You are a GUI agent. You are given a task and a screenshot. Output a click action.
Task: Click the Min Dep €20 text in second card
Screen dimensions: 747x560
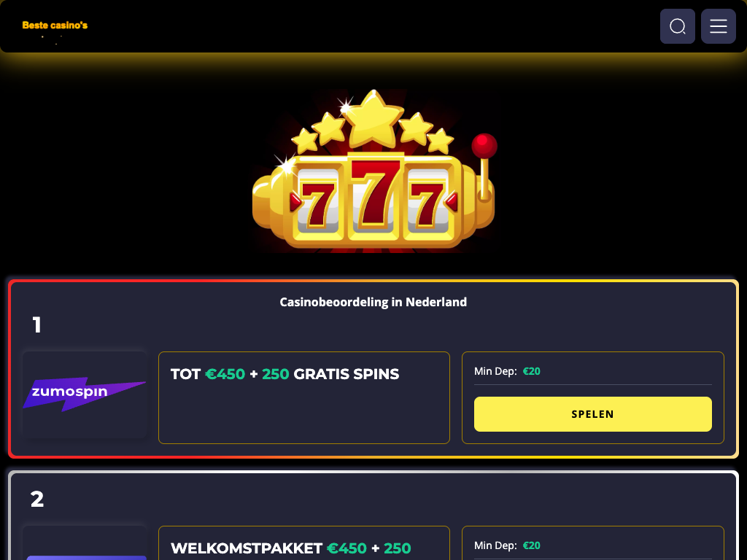(508, 545)
